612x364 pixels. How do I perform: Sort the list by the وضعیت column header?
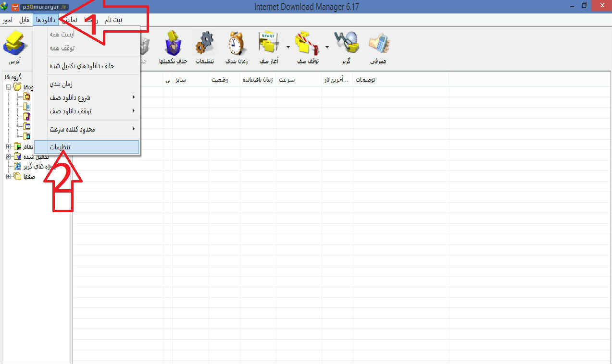(225, 80)
